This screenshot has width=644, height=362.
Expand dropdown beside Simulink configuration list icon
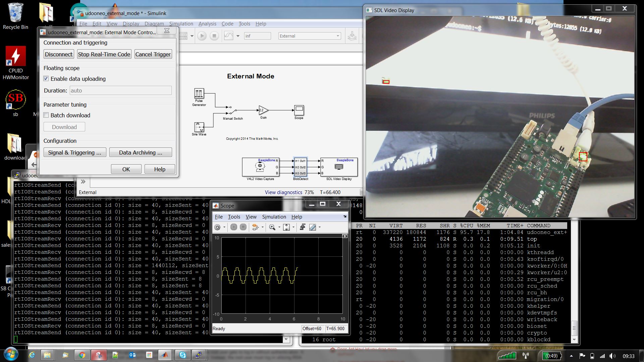click(x=192, y=36)
